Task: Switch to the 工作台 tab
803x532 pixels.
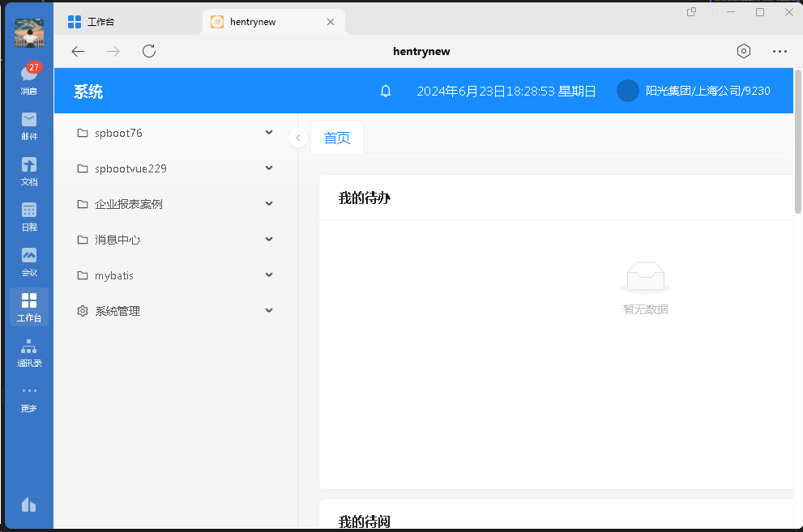Action: point(128,22)
